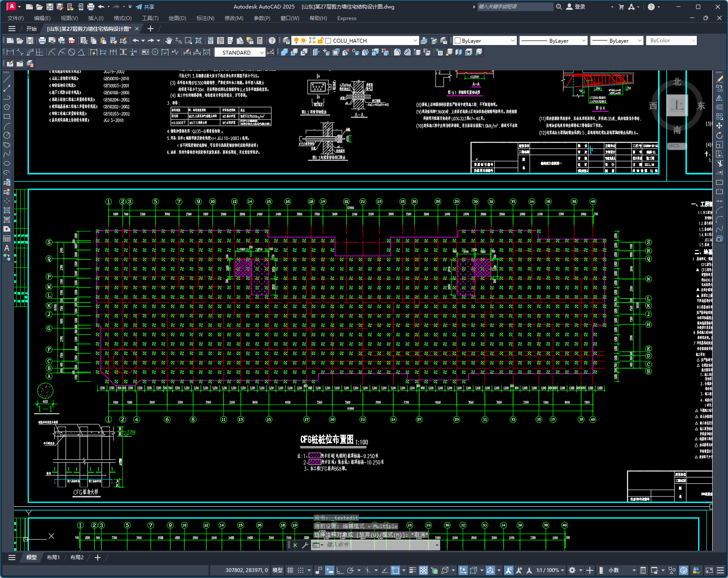Switch to the 布局1 layout tab
This screenshot has height=578, width=728.
(x=53, y=557)
